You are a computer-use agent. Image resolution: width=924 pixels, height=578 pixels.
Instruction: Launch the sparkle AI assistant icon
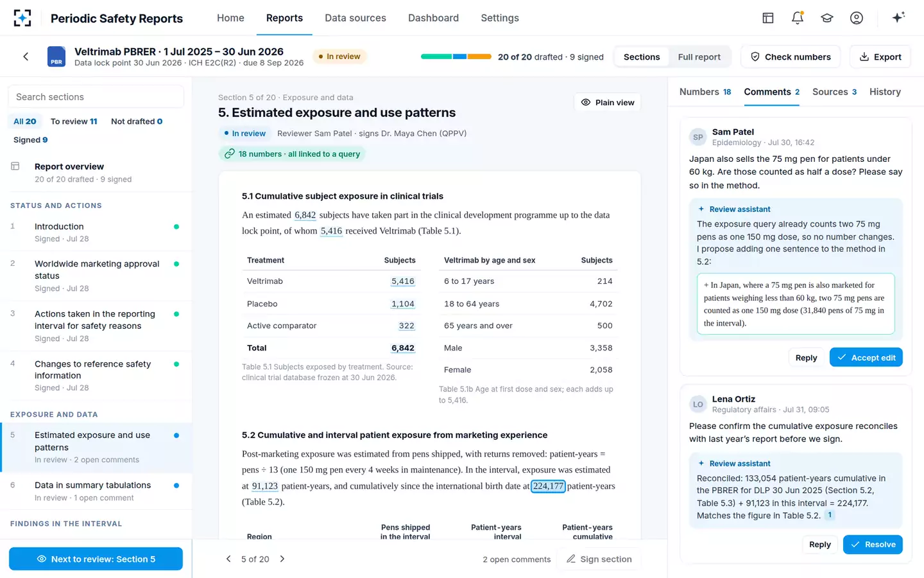point(898,17)
